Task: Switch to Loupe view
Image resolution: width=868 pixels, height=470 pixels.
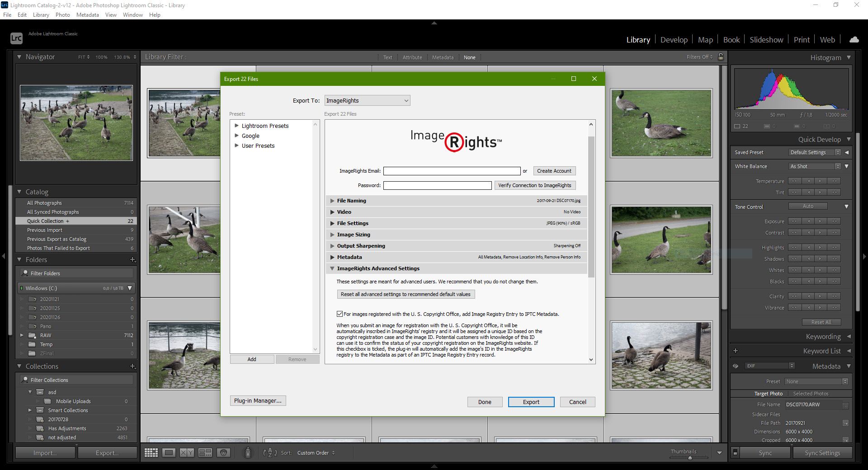Action: coord(169,452)
